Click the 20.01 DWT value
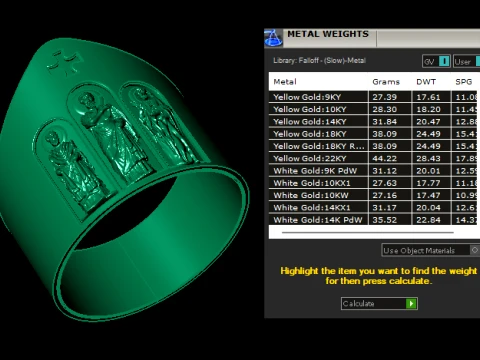This screenshot has height=360, width=480. [x=428, y=171]
